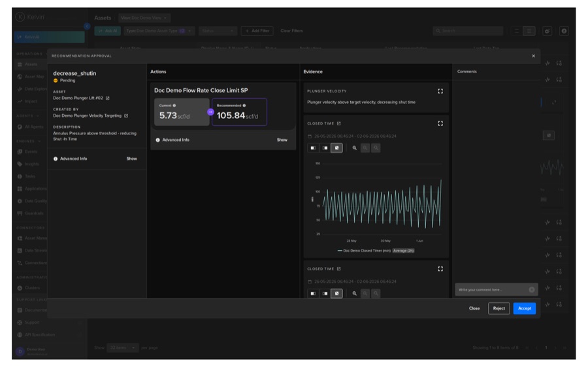Viewport: 588px width, 367px height.
Task: Open the first Closed Time data stream link icon
Action: point(338,123)
